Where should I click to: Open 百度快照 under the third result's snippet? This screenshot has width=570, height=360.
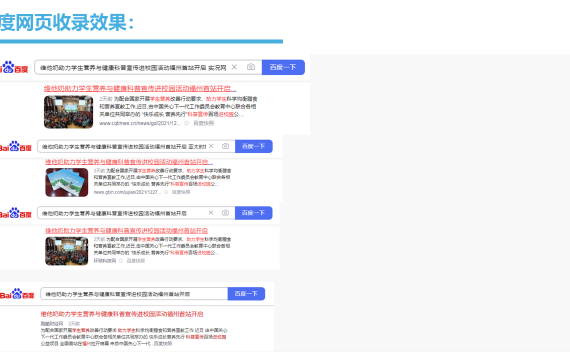(x=136, y=261)
